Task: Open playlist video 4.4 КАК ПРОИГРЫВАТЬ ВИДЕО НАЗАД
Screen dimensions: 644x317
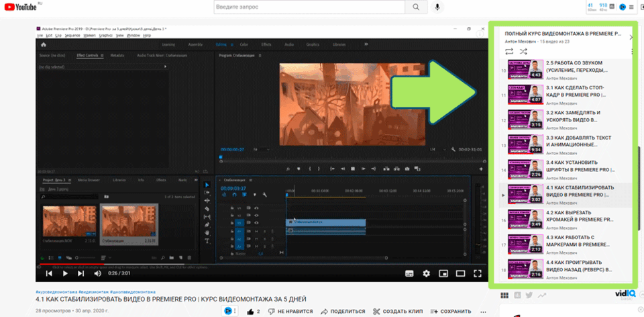Action: point(566,270)
